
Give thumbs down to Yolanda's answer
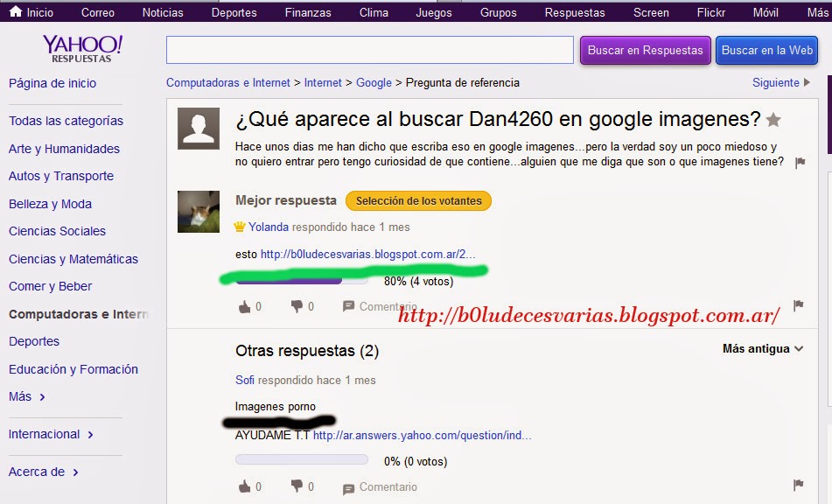coord(297,306)
